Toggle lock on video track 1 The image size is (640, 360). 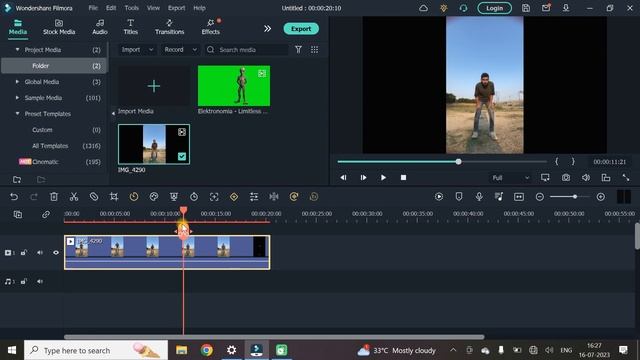(x=24, y=253)
